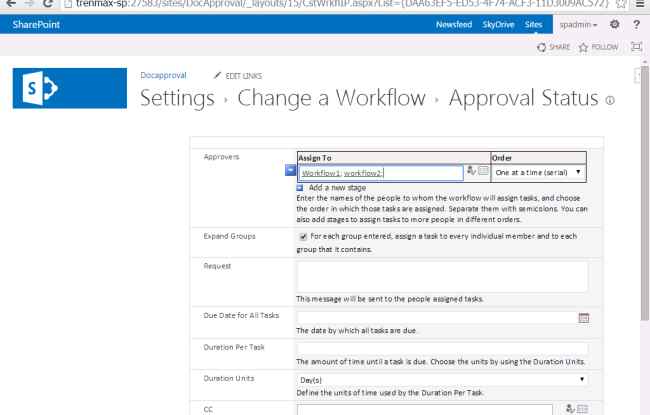This screenshot has height=415, width=650.
Task: Click the Due Date for All Tasks field
Action: tap(437, 318)
